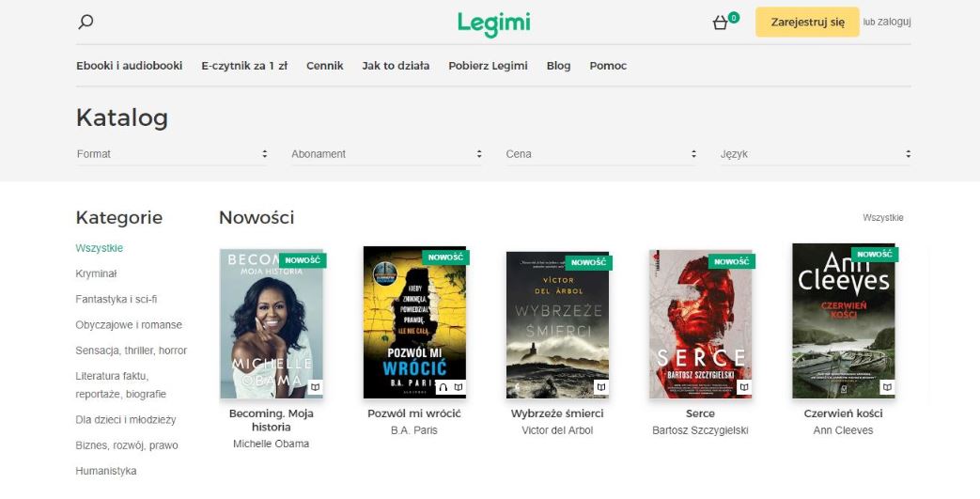Click the Legimi logo
The image size is (980, 499).
click(x=494, y=23)
